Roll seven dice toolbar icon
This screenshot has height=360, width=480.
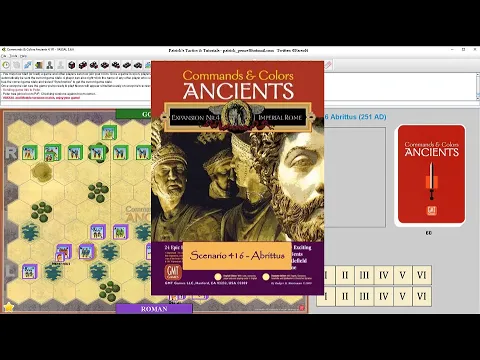(x=138, y=65)
